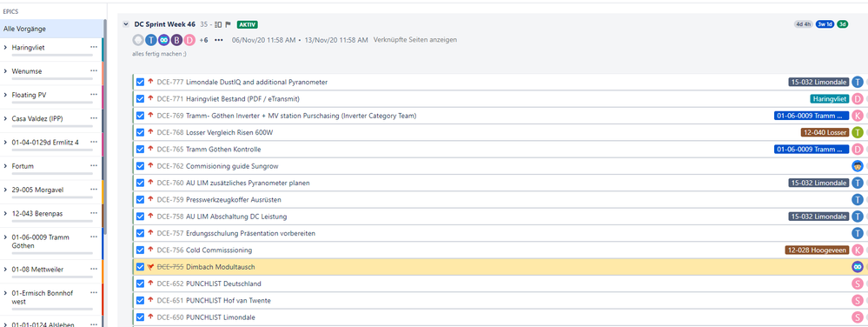This screenshot has height=327, width=868.
Task: Click the board icon next to sprint count 35
Action: coord(218,24)
